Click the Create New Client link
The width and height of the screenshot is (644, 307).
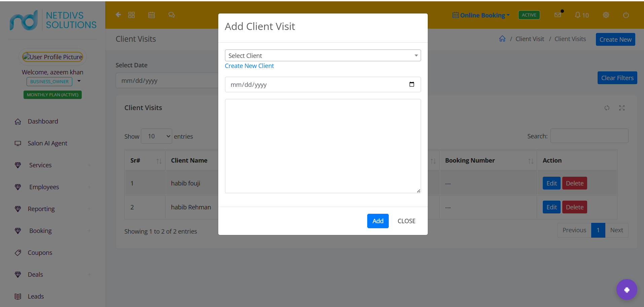(249, 66)
